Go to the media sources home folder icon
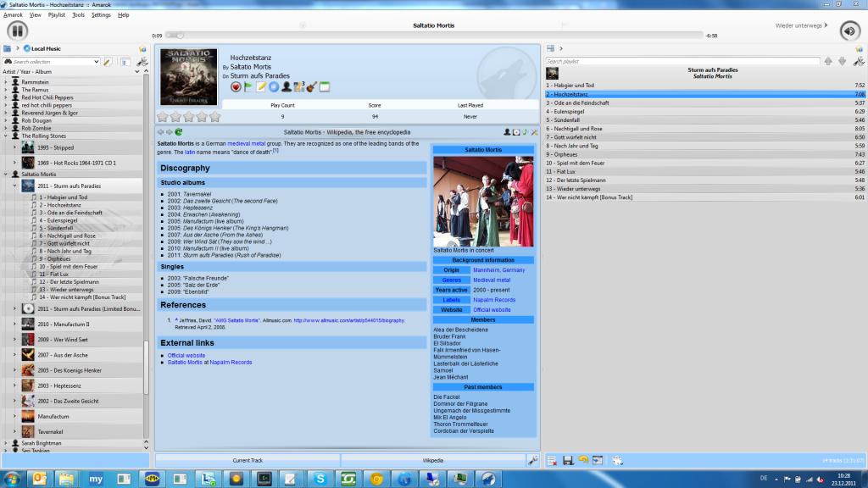868x488 pixels. point(7,48)
